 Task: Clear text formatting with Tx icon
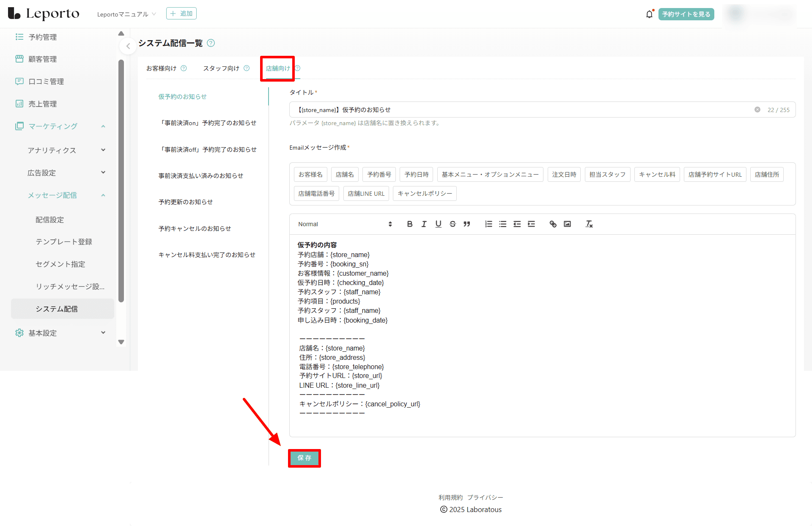tap(589, 224)
